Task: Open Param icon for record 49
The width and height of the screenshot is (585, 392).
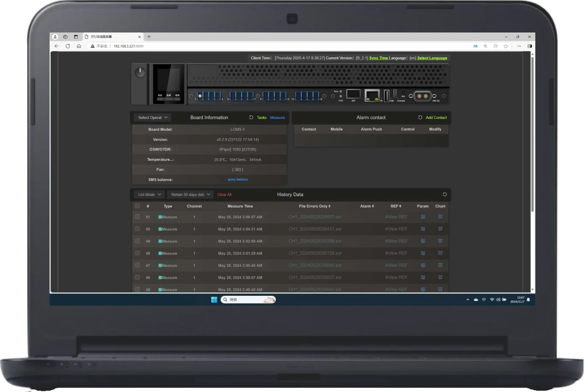Action: point(423,241)
